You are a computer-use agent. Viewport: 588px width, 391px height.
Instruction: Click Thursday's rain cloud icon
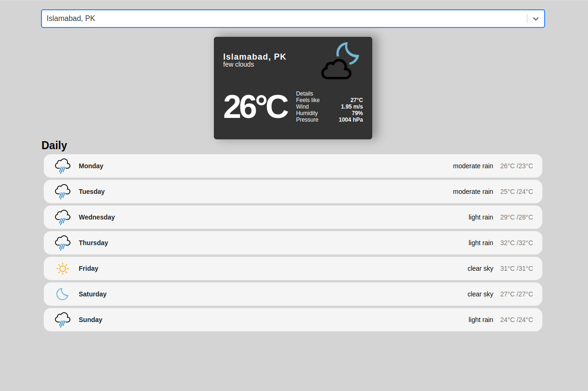pyautogui.click(x=62, y=243)
